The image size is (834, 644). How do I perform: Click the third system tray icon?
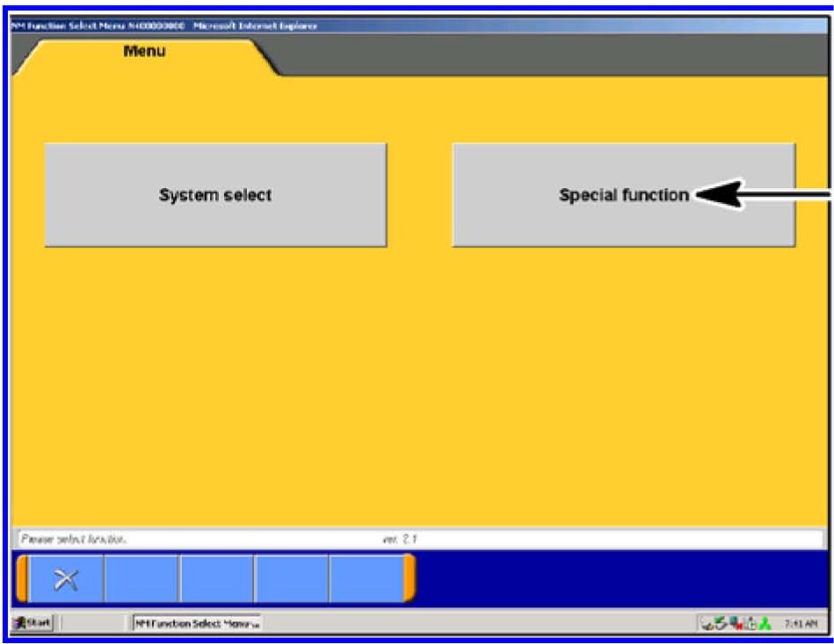coord(734,624)
